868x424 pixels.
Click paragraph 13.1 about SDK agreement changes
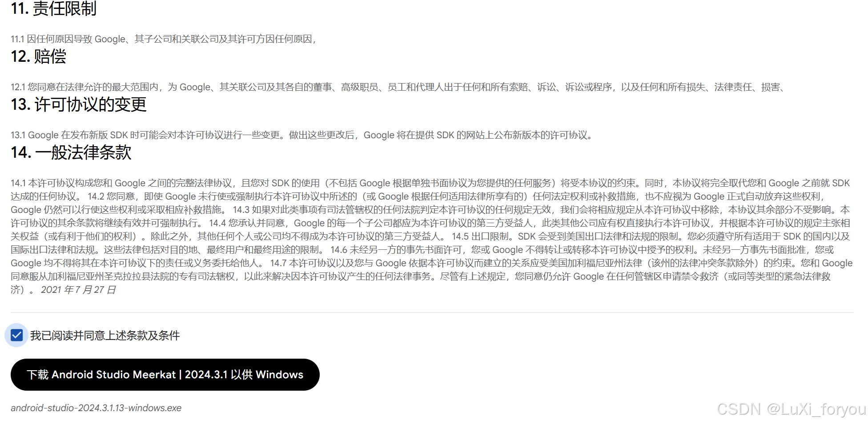(x=302, y=135)
